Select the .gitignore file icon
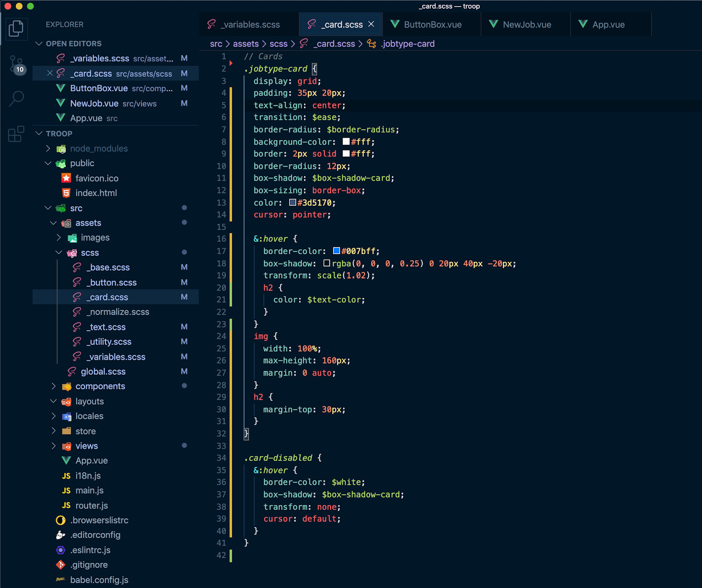 click(x=61, y=565)
